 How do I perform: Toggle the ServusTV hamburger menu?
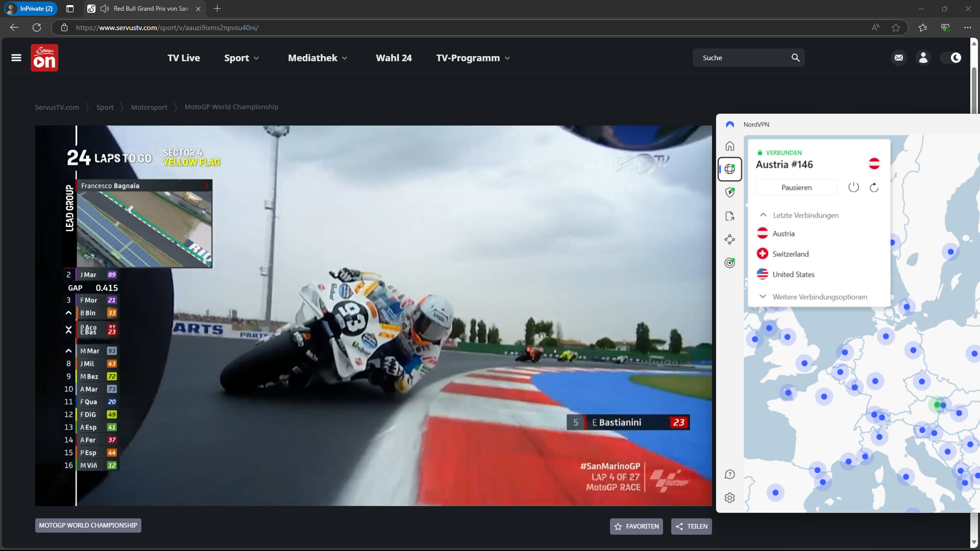(16, 58)
